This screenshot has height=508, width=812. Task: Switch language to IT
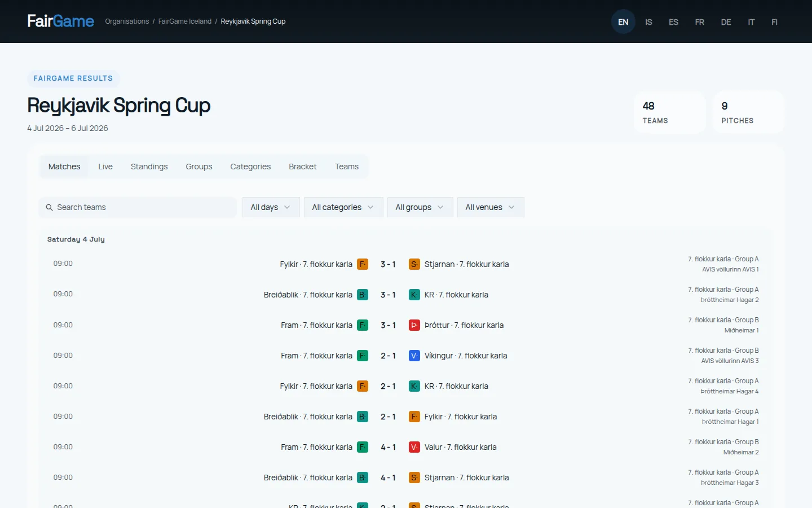pos(751,22)
